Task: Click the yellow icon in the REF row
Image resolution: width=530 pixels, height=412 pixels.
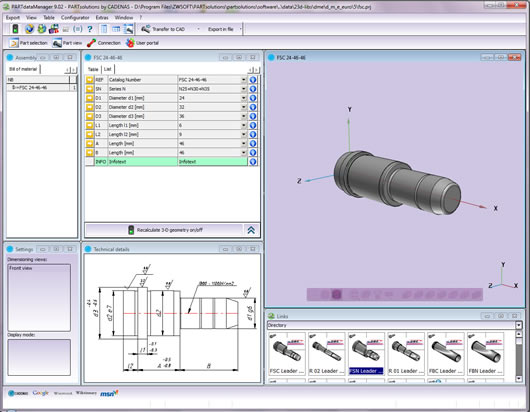Action: click(90, 80)
